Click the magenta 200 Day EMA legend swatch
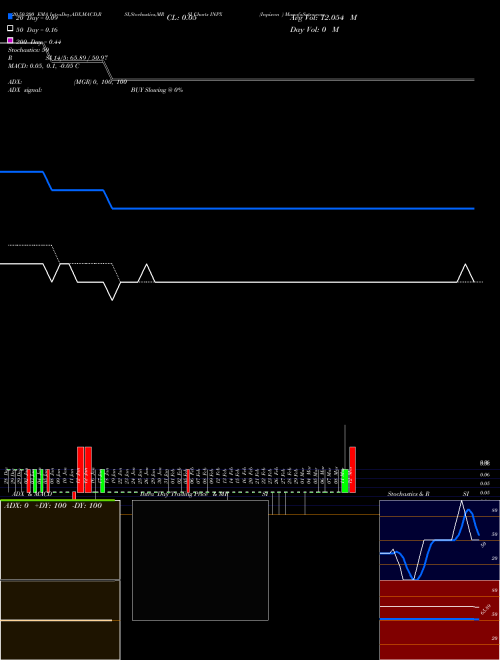Image resolution: width=500 pixels, height=660 pixels. pos(10,40)
